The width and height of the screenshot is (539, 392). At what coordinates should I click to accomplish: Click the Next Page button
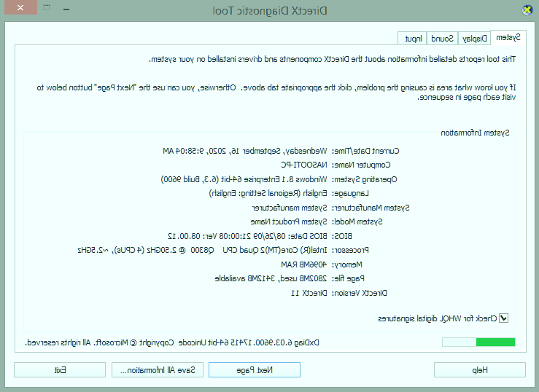(255, 370)
